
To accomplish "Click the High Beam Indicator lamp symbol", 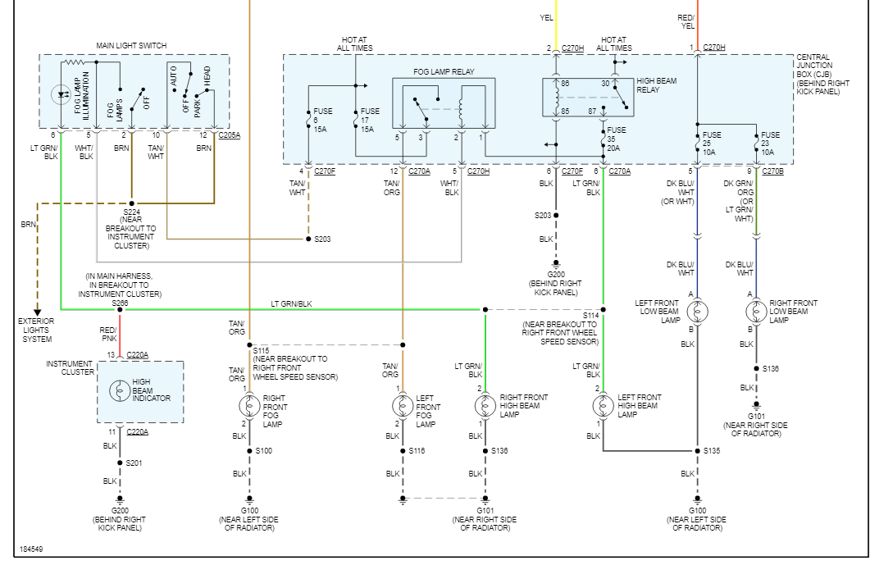I will click(x=120, y=390).
